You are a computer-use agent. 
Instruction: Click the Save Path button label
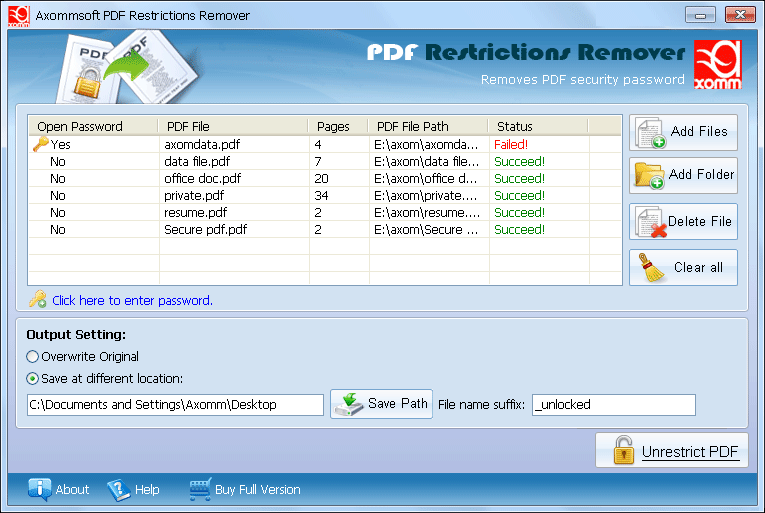[x=398, y=404]
